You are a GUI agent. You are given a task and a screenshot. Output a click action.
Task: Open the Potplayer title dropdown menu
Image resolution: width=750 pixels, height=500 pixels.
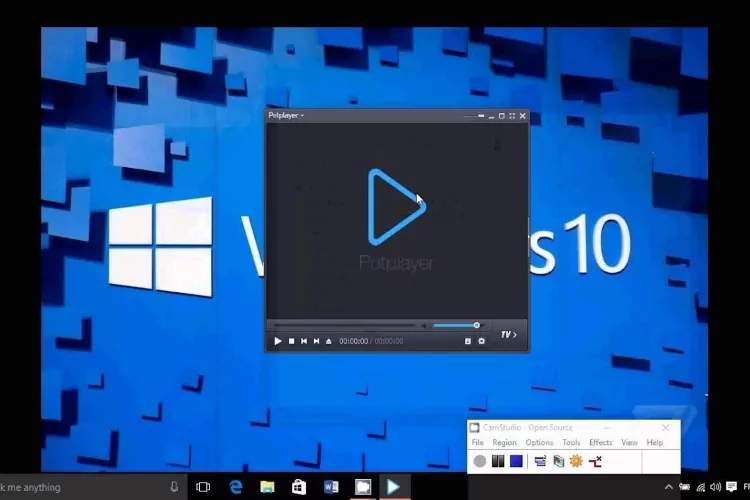click(x=286, y=115)
